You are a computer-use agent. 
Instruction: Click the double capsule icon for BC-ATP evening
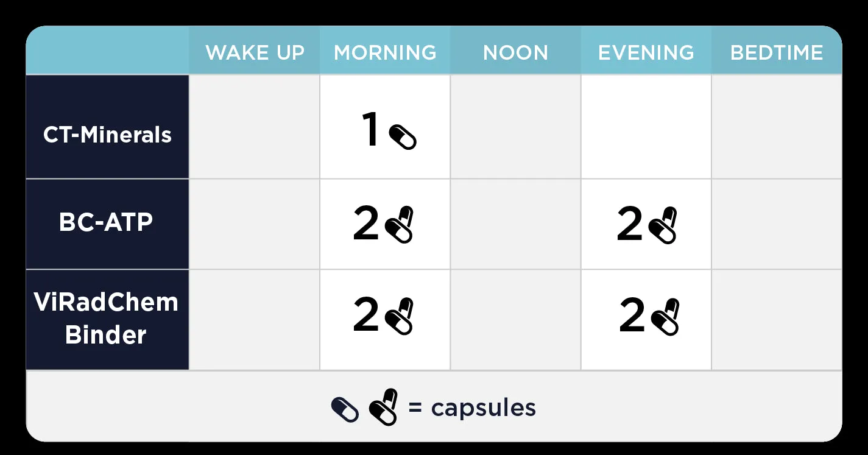[x=663, y=225]
